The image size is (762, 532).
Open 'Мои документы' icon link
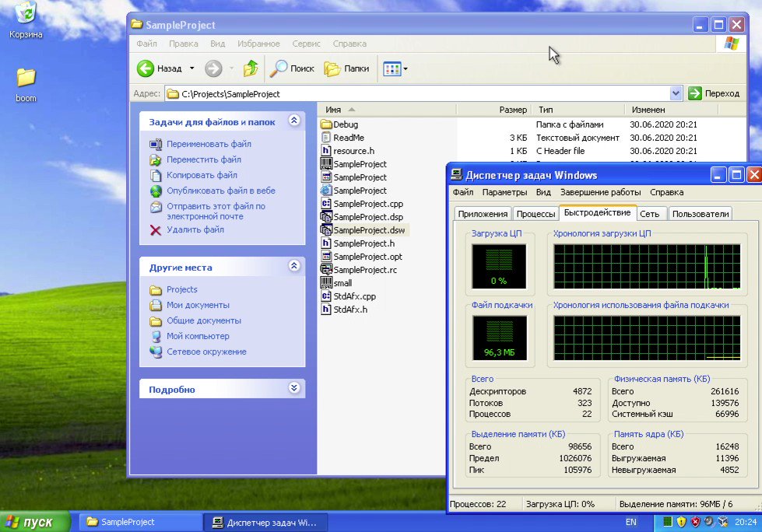point(156,306)
